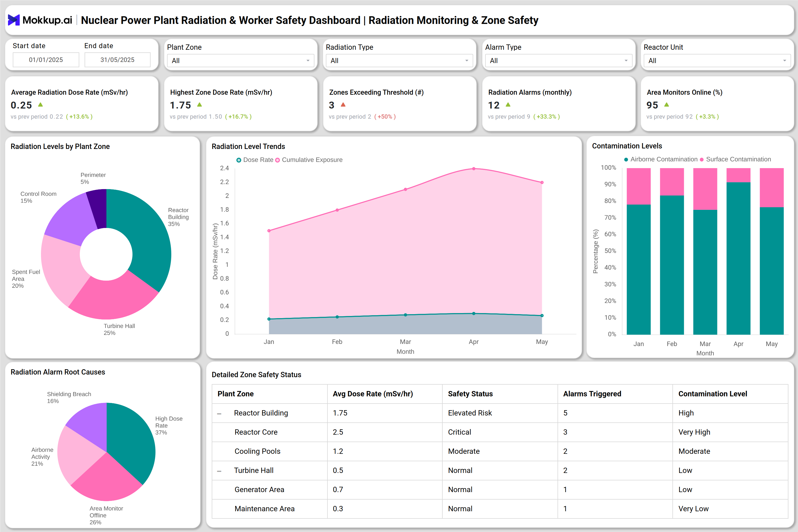
Task: Toggle the Airborne Contamination legend item
Action: [660, 159]
